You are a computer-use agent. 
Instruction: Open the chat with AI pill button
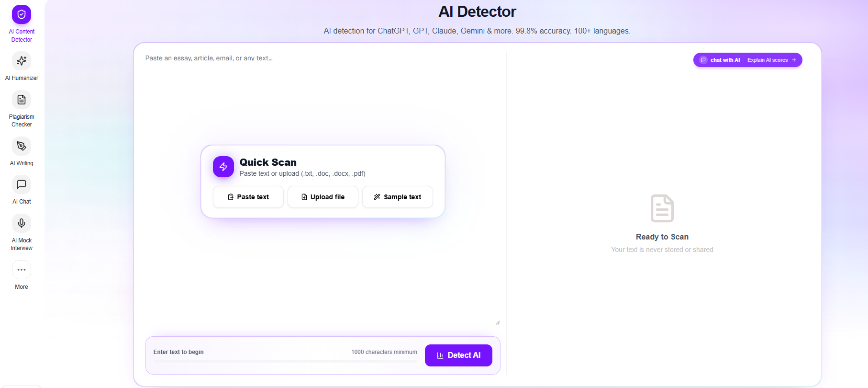point(748,60)
